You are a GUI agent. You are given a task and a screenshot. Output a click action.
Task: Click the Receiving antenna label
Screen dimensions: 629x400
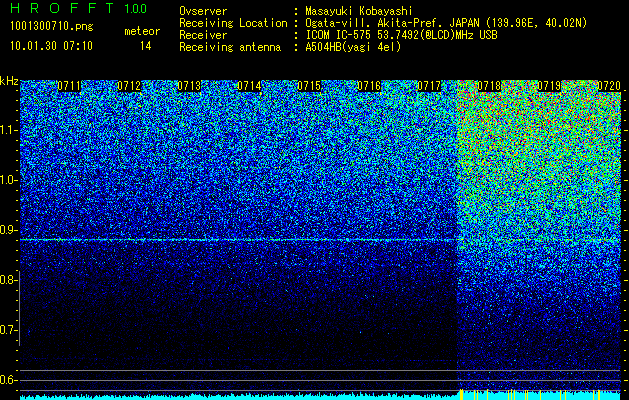(230, 47)
